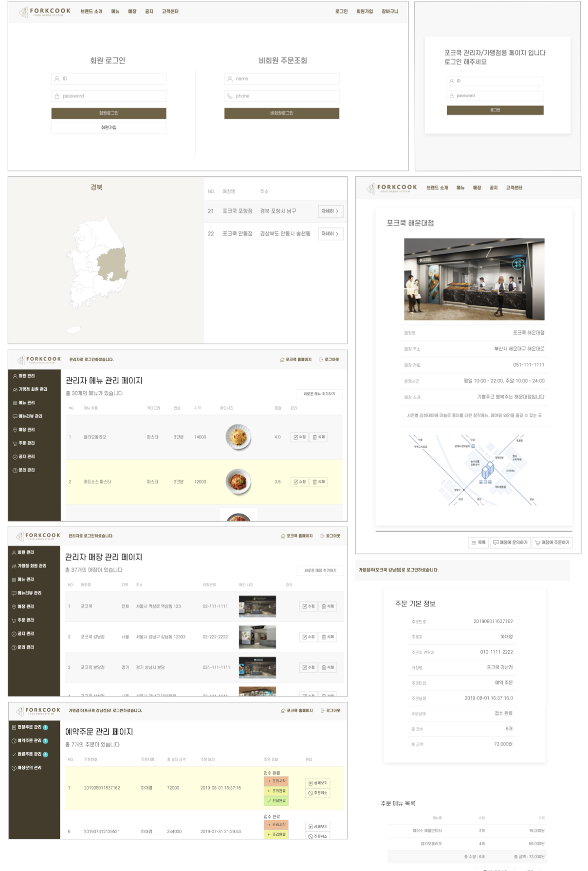Log out from the reservation order page
This screenshot has height=871, width=588.
tap(331, 711)
